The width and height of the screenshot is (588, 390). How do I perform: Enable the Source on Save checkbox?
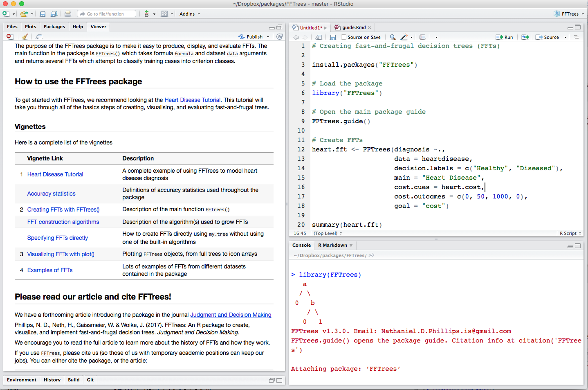(344, 37)
